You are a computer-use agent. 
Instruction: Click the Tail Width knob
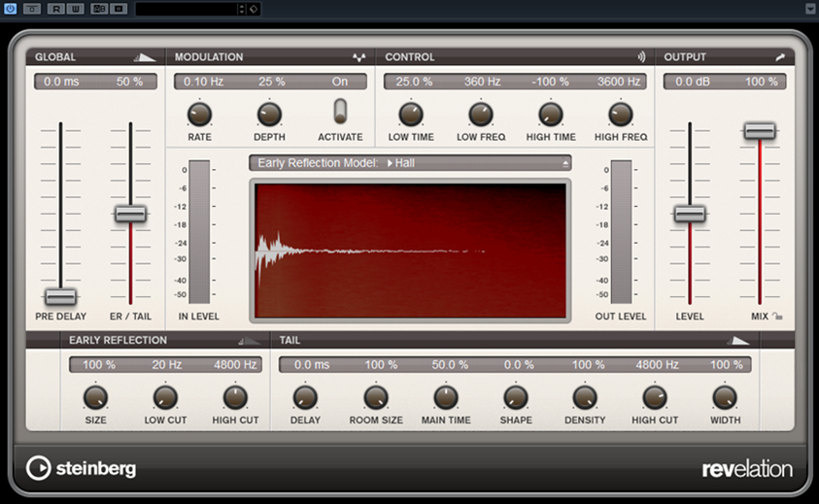(x=725, y=397)
